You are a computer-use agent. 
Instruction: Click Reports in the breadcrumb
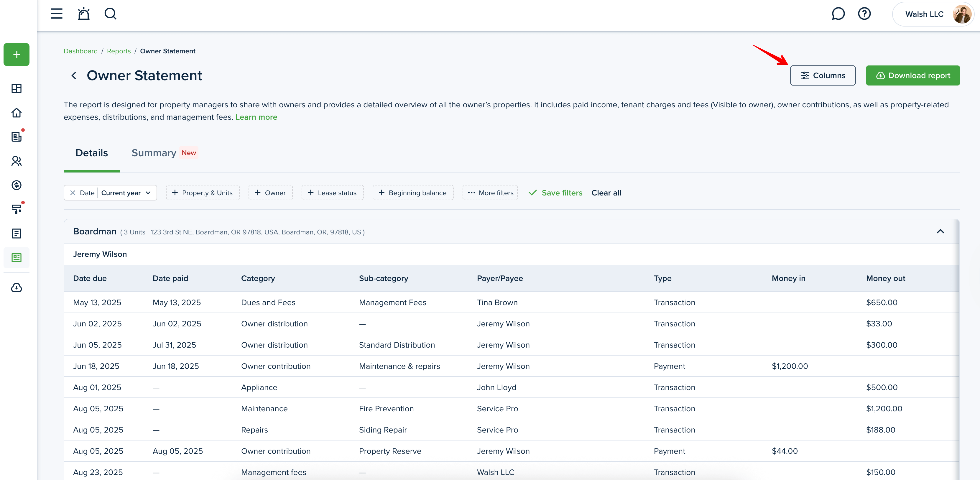pyautogui.click(x=119, y=51)
